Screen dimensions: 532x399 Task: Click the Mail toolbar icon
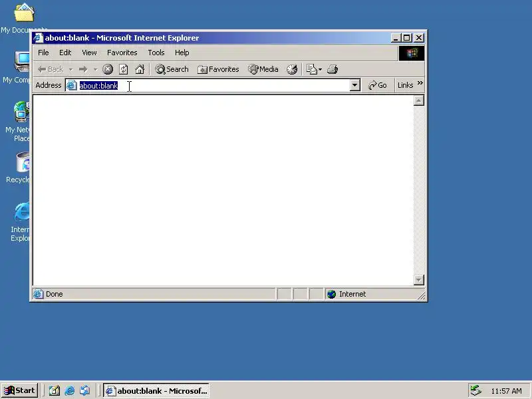[x=311, y=69]
